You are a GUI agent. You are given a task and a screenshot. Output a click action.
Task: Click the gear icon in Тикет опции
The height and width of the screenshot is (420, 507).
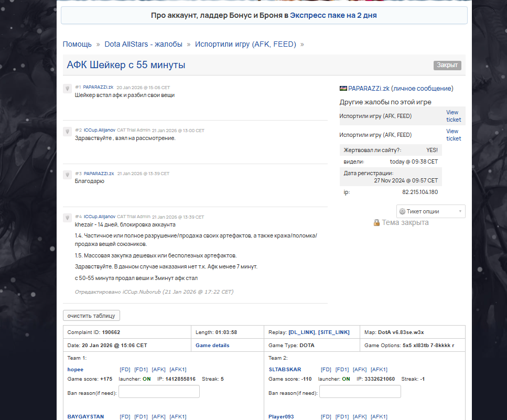[x=402, y=211]
